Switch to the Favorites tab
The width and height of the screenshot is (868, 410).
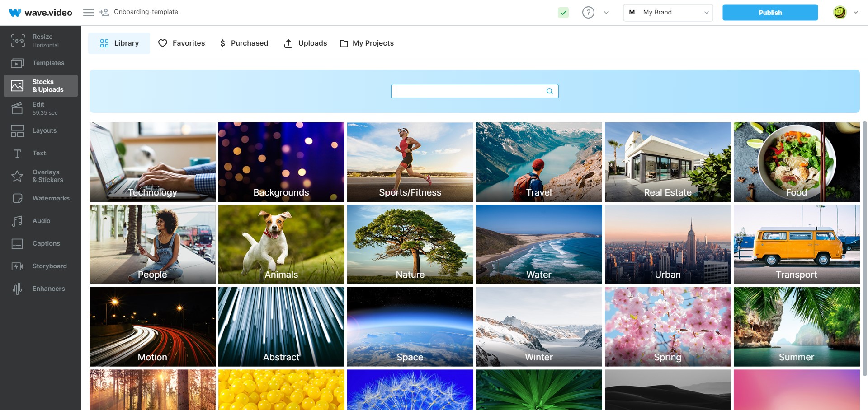tap(181, 43)
